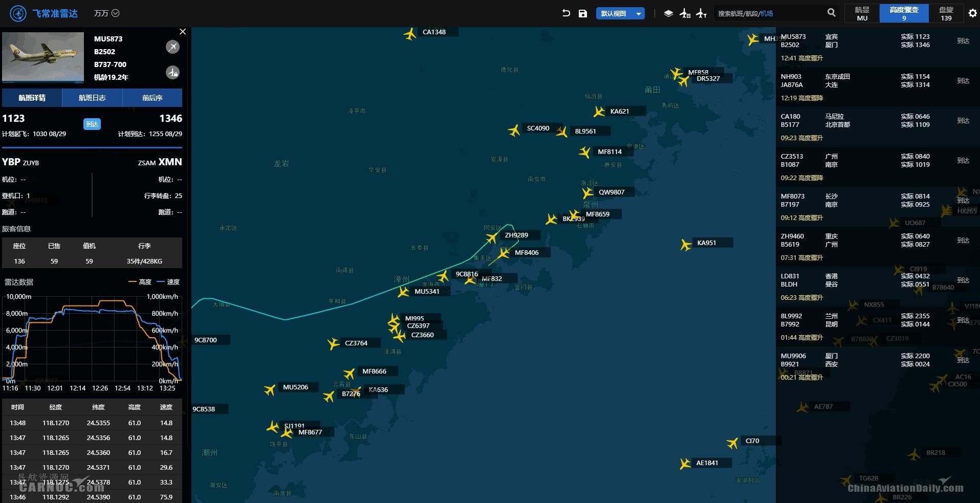Click the aircraft list icon
The height and width of the screenshot is (503, 980).
[685, 13]
